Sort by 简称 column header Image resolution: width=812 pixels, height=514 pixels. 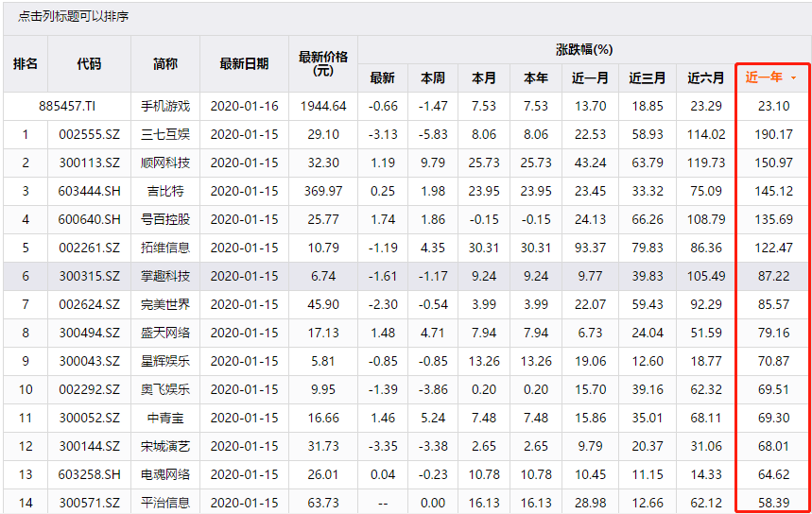(x=165, y=63)
